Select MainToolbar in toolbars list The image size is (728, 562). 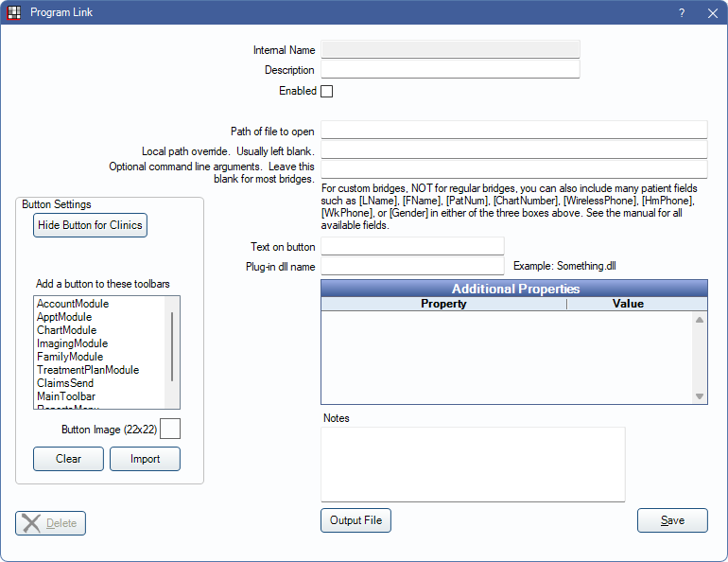(66, 396)
